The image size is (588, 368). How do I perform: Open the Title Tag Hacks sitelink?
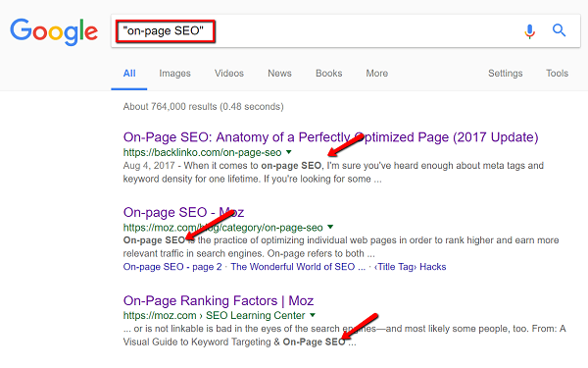point(411,267)
